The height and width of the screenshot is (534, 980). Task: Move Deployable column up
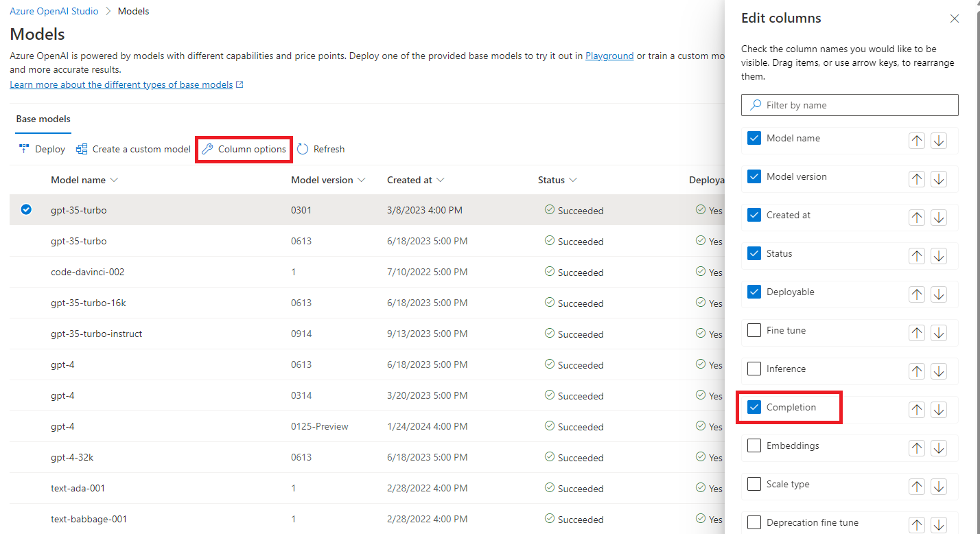917,294
